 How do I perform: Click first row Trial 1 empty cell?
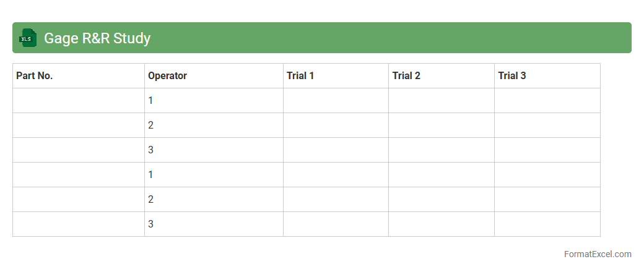[x=336, y=101]
